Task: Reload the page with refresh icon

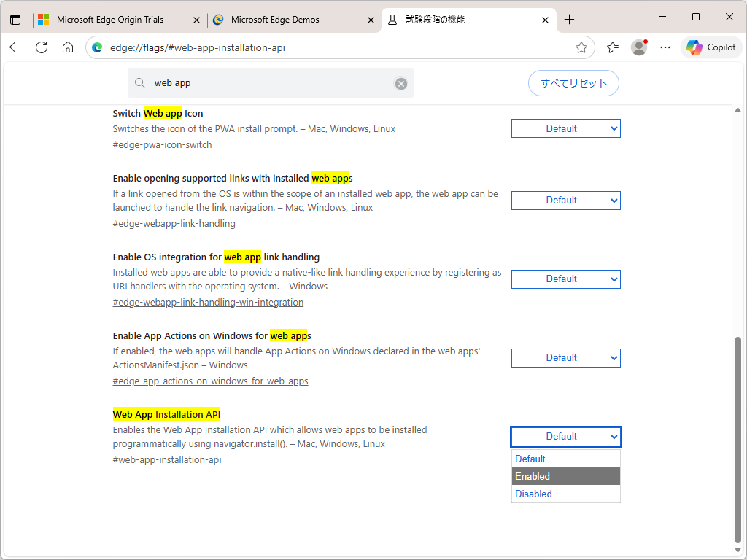Action: 42,47
